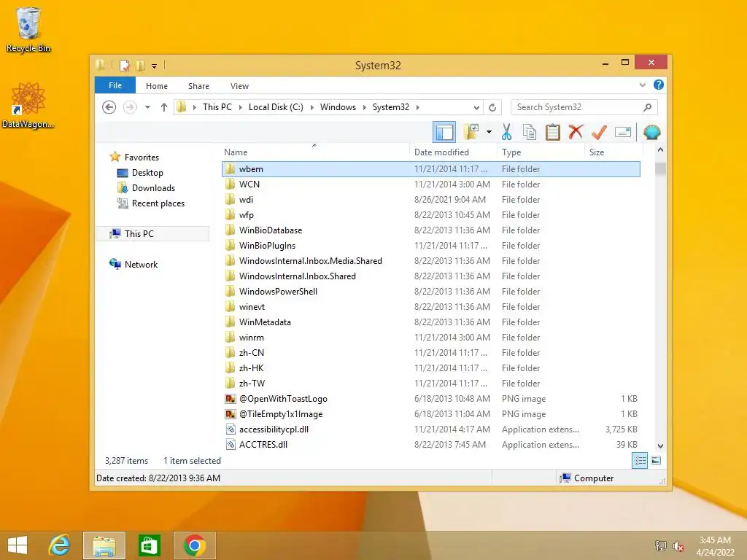Click the orange checkmark Properties icon
Image resolution: width=747 pixels, height=560 pixels.
[x=599, y=132]
